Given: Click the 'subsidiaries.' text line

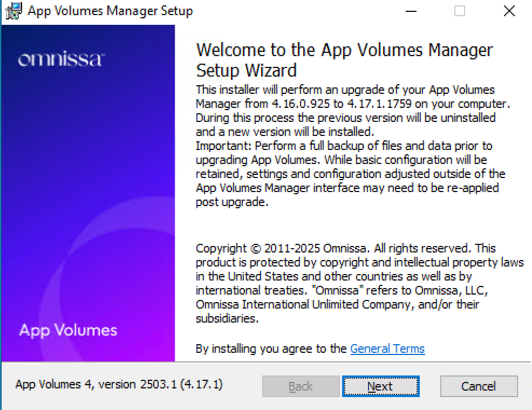Looking at the screenshot, I should tap(227, 318).
